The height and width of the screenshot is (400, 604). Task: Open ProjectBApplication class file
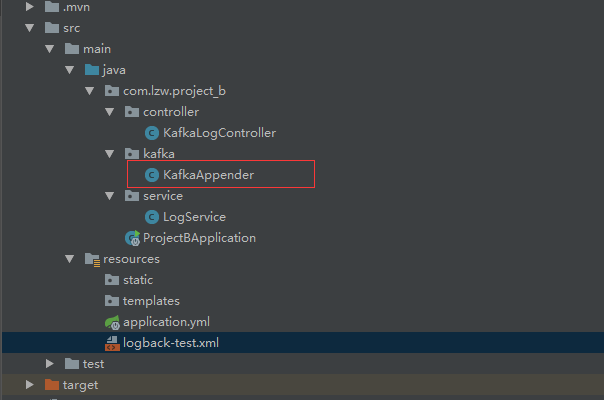(x=200, y=238)
